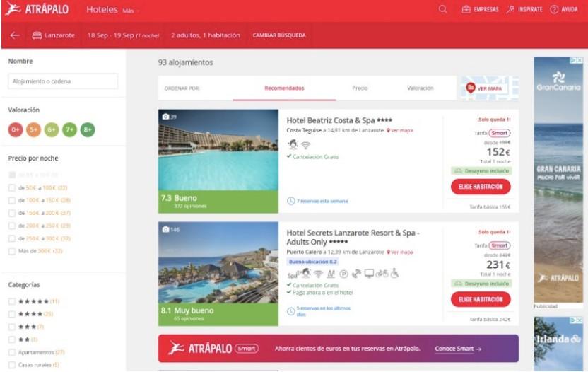Tick the four-star category checkbox
The width and height of the screenshot is (588, 372).
12,314
